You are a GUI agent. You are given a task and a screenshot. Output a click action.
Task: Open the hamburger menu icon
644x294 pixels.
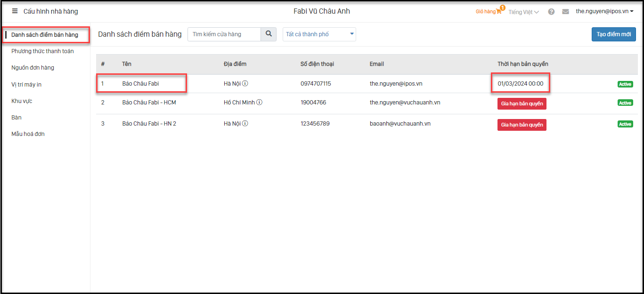point(15,11)
